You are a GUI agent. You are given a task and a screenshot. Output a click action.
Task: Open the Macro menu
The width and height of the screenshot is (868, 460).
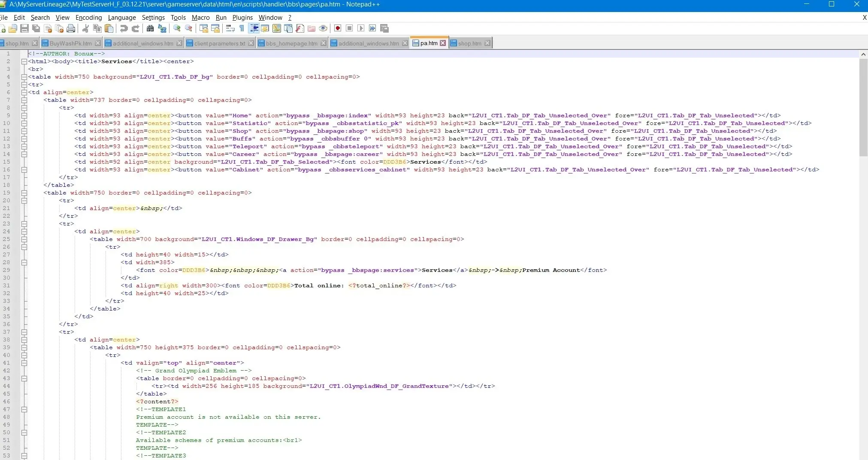[x=200, y=18]
